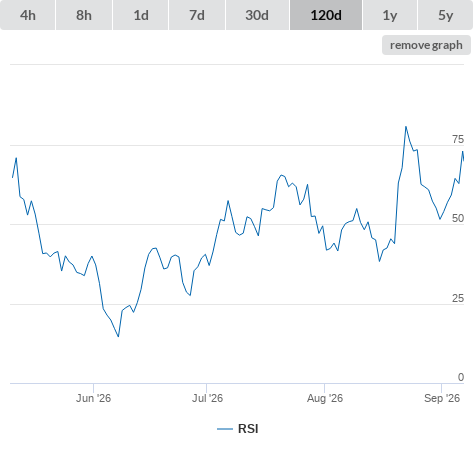Choose the 7d time range
The image size is (474, 455).
pyautogui.click(x=197, y=15)
